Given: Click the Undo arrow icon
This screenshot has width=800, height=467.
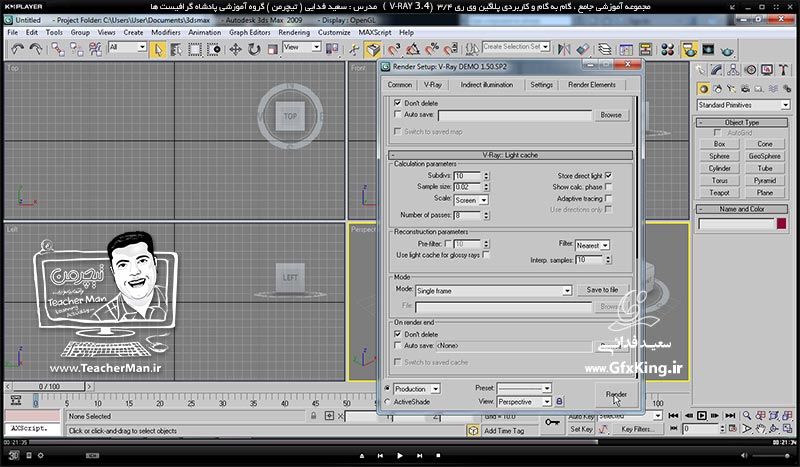Looking at the screenshot, I should 17,49.
